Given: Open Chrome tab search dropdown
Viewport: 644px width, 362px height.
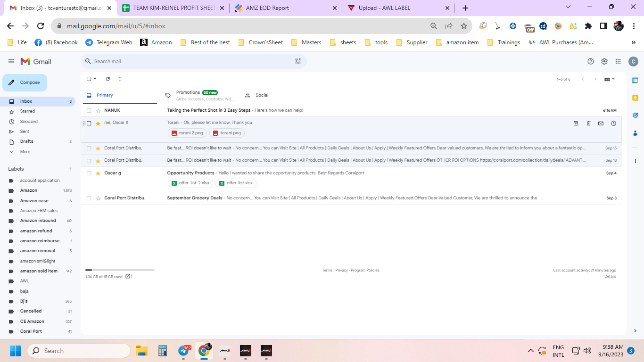Looking at the screenshot, I should (x=568, y=7).
